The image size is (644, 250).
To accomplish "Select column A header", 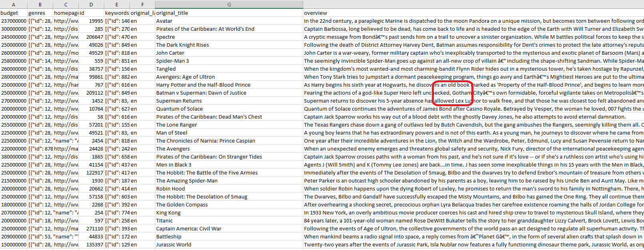I will pyautogui.click(x=14, y=4).
